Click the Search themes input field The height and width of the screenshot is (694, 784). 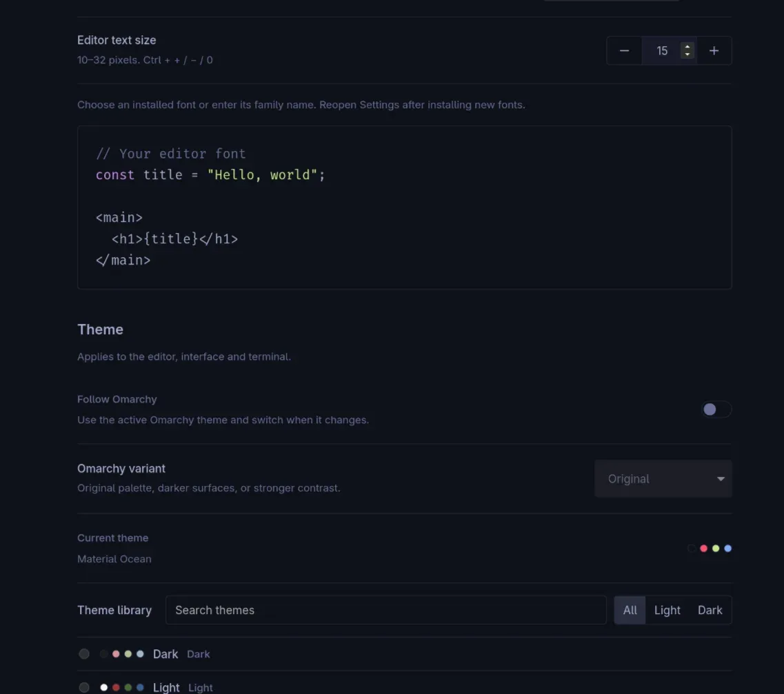click(385, 610)
